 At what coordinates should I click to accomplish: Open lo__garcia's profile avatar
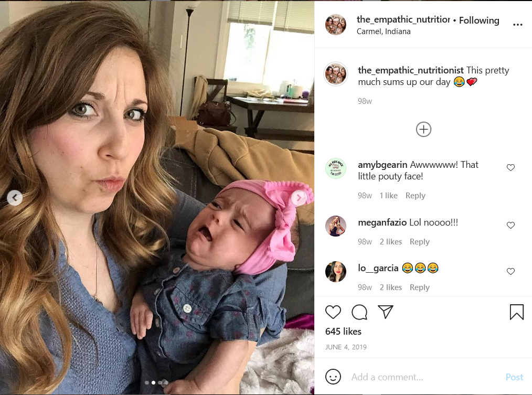(x=336, y=272)
